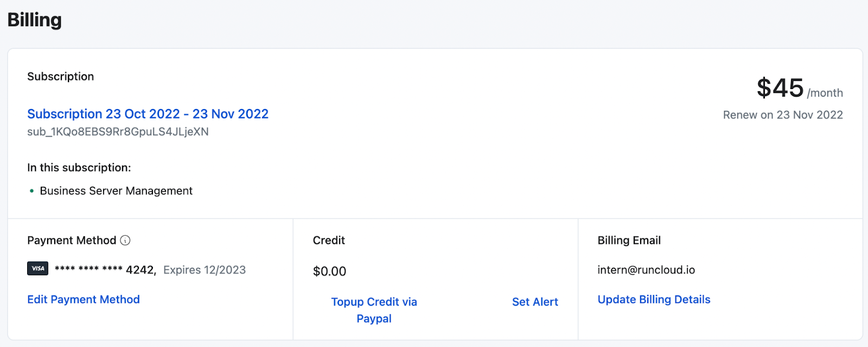Click the Expires 12/2023 text
Screen dimensions: 868x347
(x=205, y=270)
